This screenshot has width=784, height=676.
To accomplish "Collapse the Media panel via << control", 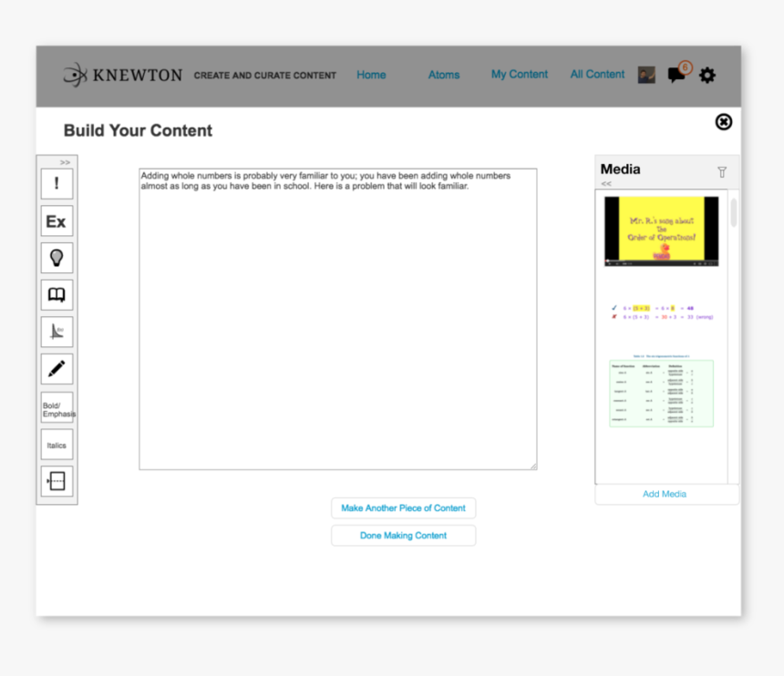I will (605, 184).
